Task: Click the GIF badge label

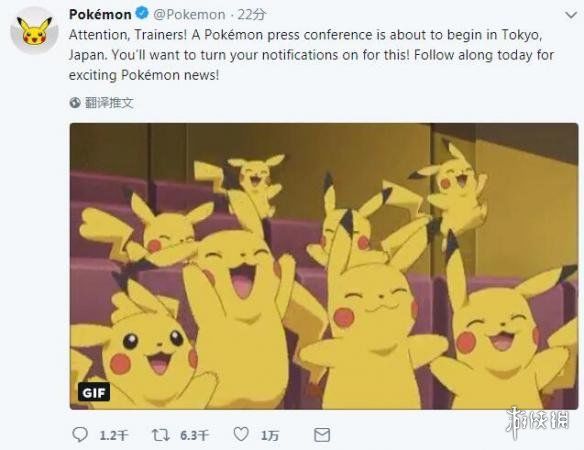Action: pyautogui.click(x=94, y=392)
